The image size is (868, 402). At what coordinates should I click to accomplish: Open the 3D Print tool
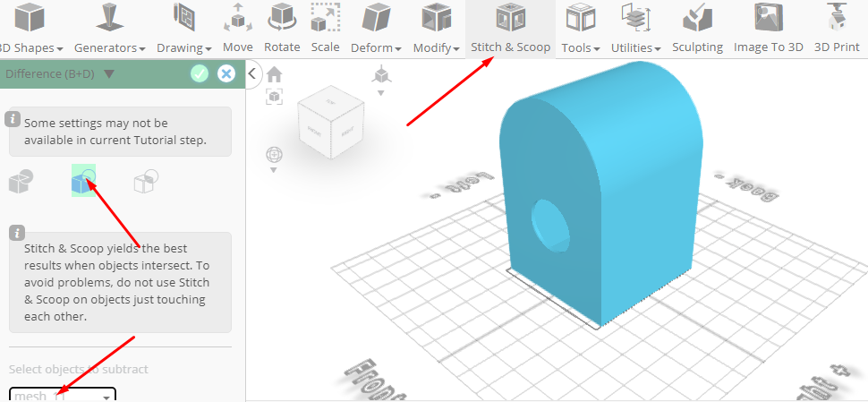[x=837, y=28]
